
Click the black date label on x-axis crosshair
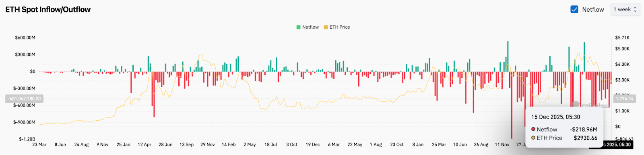click(611, 145)
